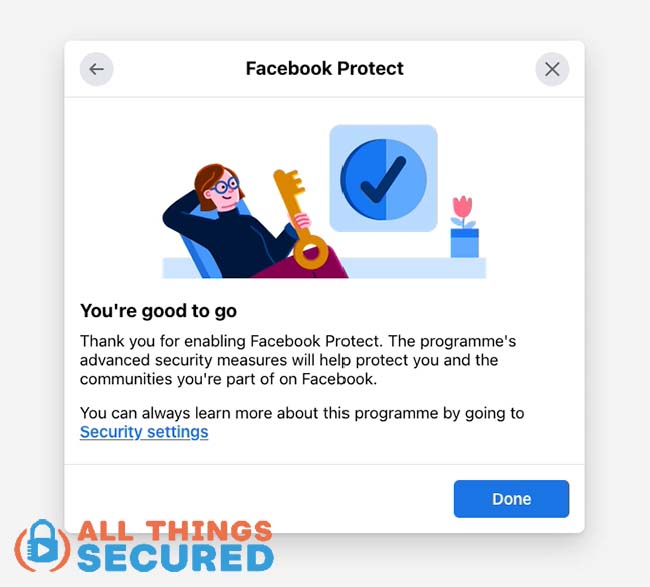Click the Thank you for enabling paragraph
The image size is (650, 587).
(298, 360)
